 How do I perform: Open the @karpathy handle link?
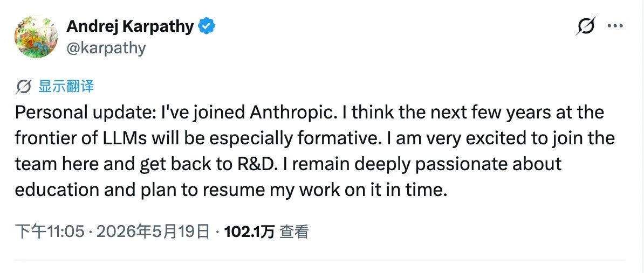coord(106,48)
